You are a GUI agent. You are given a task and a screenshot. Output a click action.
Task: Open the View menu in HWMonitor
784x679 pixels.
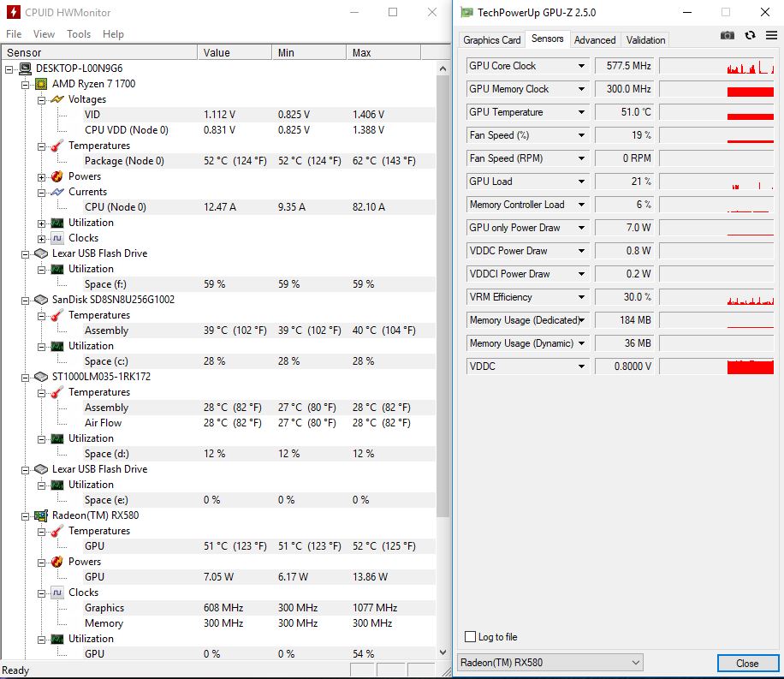44,34
